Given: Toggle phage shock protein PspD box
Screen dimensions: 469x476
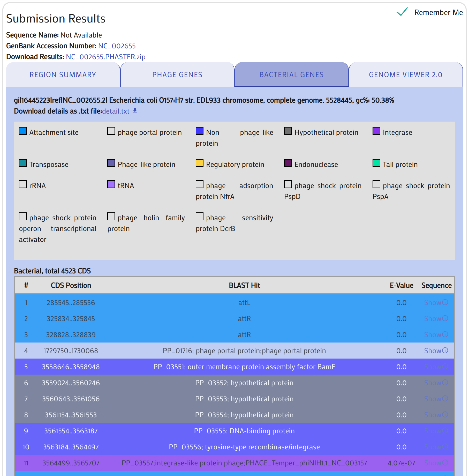Looking at the screenshot, I should click(x=288, y=184).
